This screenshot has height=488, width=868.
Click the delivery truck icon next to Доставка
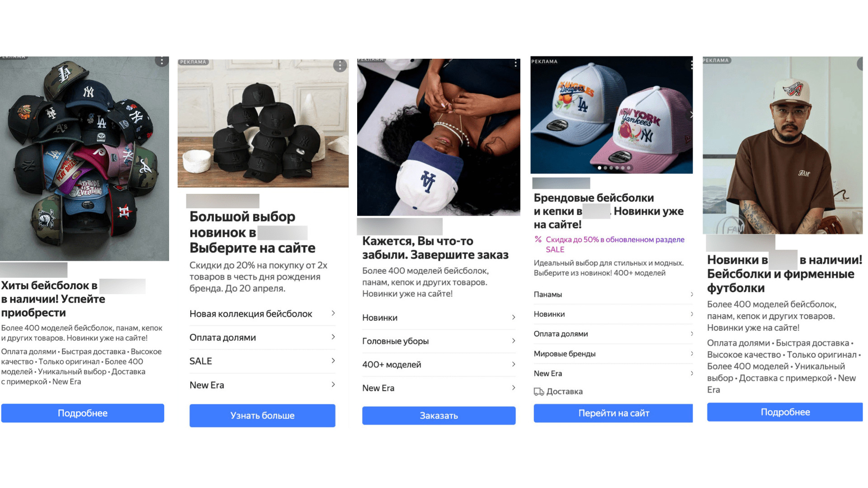coord(538,392)
